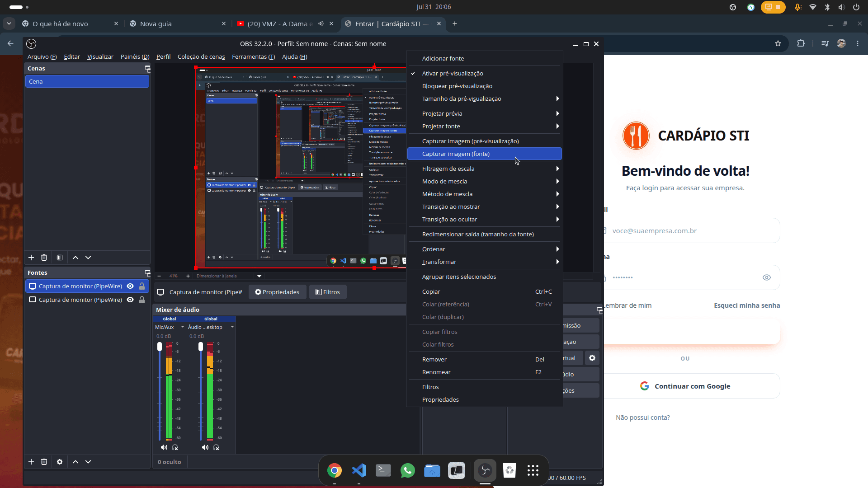Follow the Esqueci minha senha link

click(747, 305)
